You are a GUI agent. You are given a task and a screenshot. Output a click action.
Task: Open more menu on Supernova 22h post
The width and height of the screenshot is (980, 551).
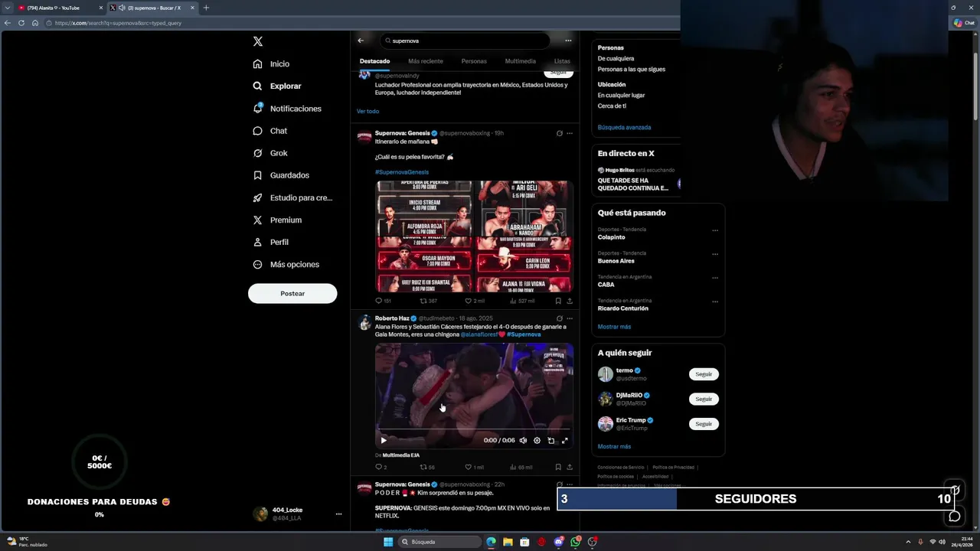pos(569,484)
